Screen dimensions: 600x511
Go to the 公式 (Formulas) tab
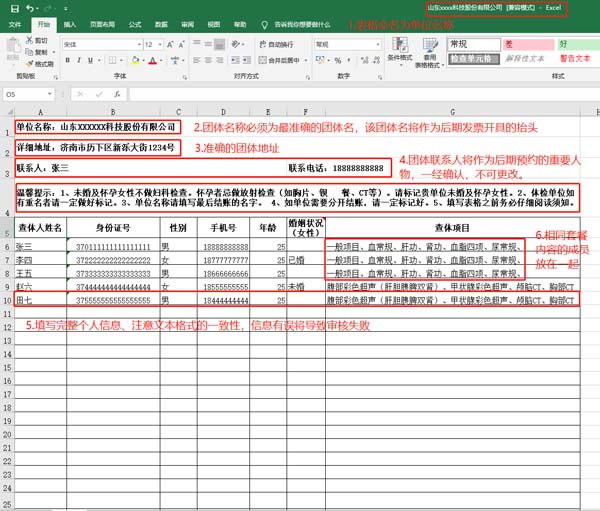pos(135,24)
